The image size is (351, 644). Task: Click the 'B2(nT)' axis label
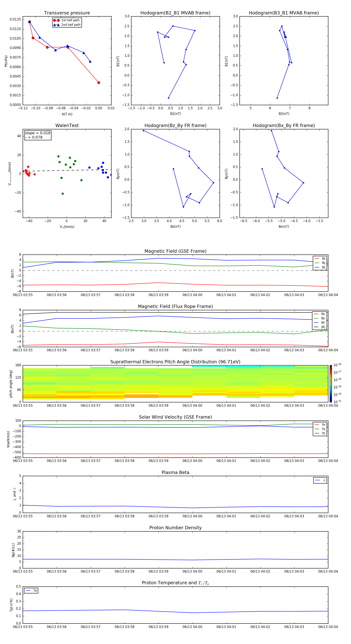tap(175, 114)
